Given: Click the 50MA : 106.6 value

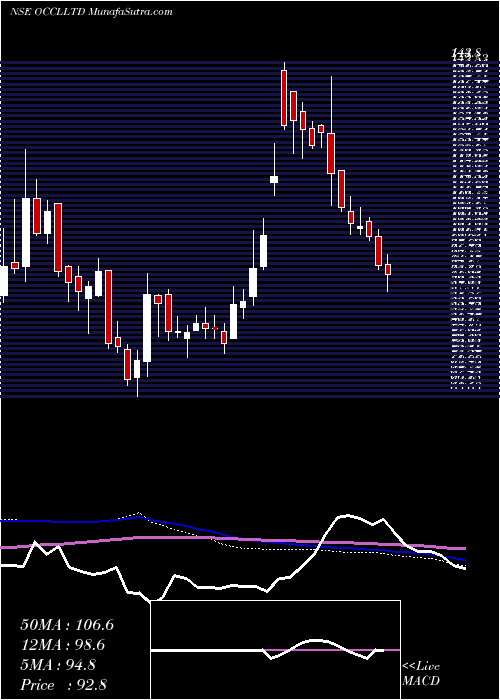Looking at the screenshot, I should [67, 625].
